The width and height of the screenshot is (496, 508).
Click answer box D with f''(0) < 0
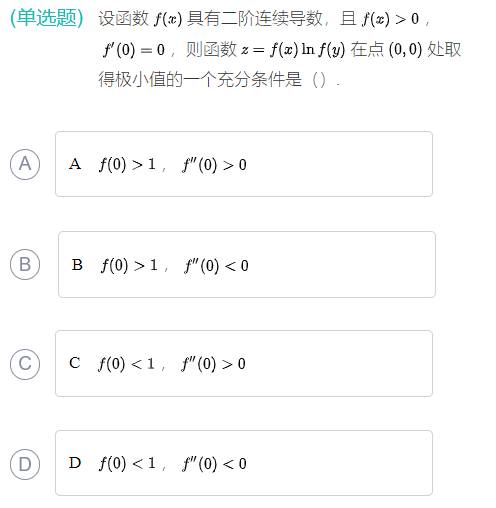click(x=244, y=463)
